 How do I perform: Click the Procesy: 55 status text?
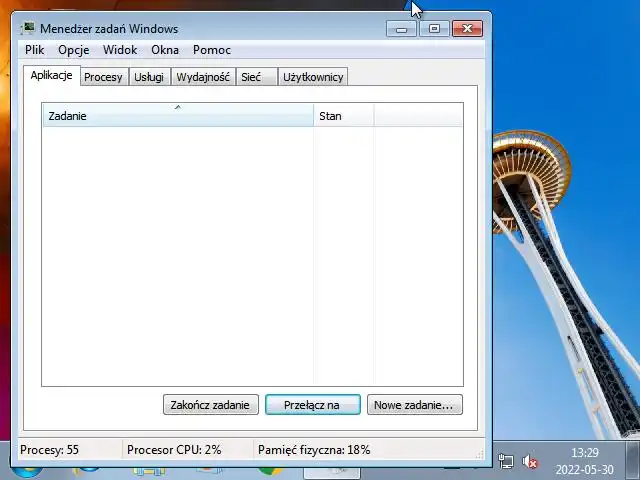coord(49,450)
